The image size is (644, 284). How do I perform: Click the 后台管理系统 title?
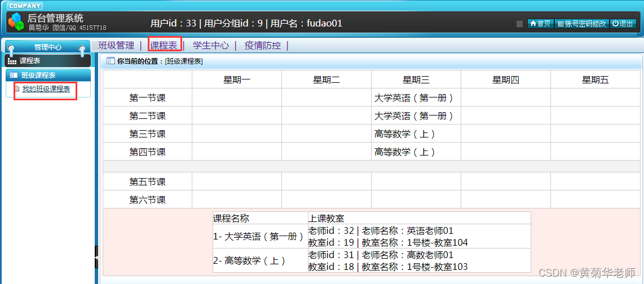(55, 17)
